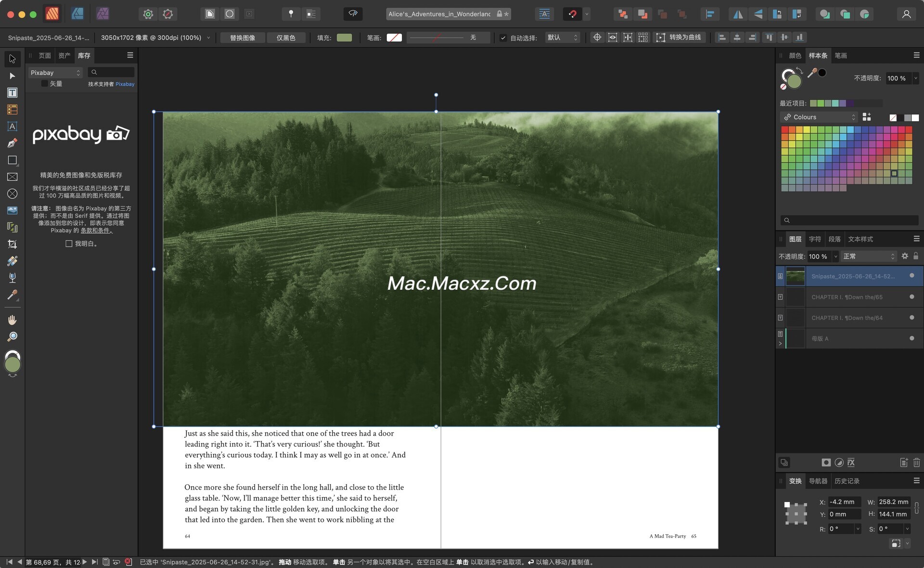Screen dimensions: 924x568
Task: Select the Rectangle shape tool
Action: (12, 160)
